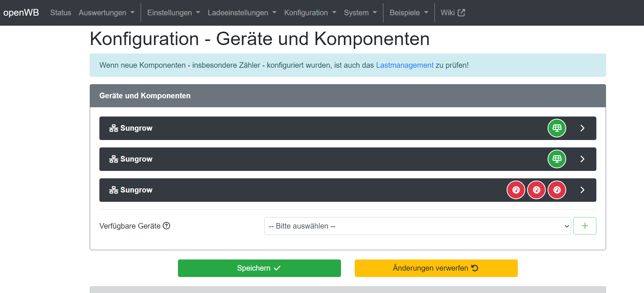Follow the Lastmanagement link
Image resolution: width=644 pixels, height=293 pixels.
point(405,65)
